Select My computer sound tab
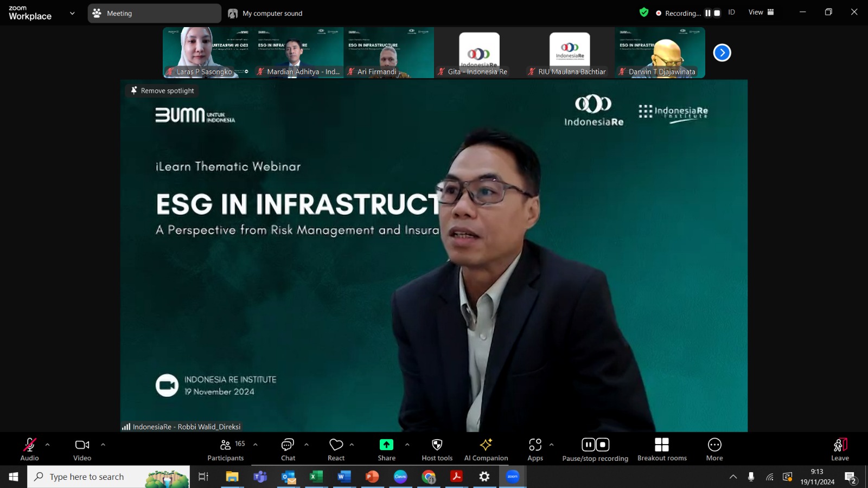The image size is (868, 488). tap(265, 13)
